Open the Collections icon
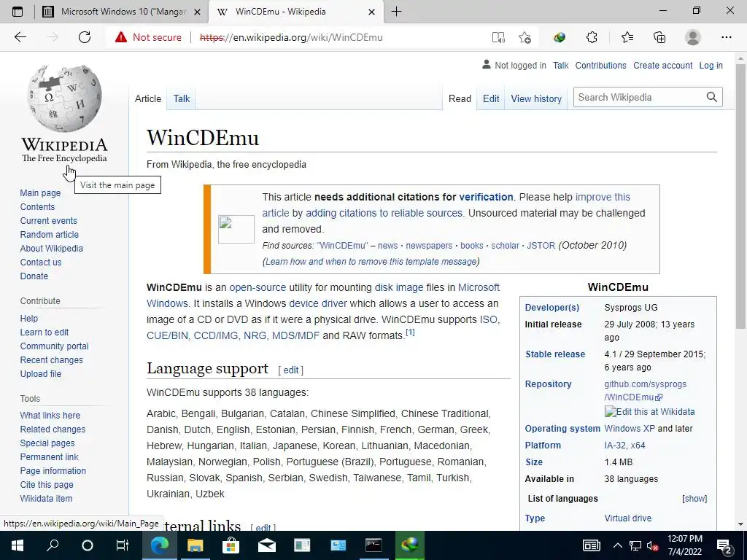Image resolution: width=747 pixels, height=560 pixels. [659, 37]
